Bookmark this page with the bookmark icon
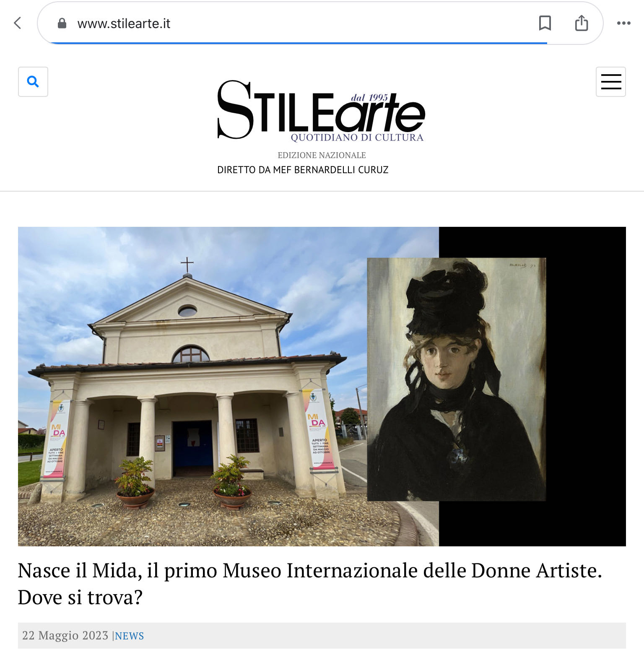 (545, 23)
